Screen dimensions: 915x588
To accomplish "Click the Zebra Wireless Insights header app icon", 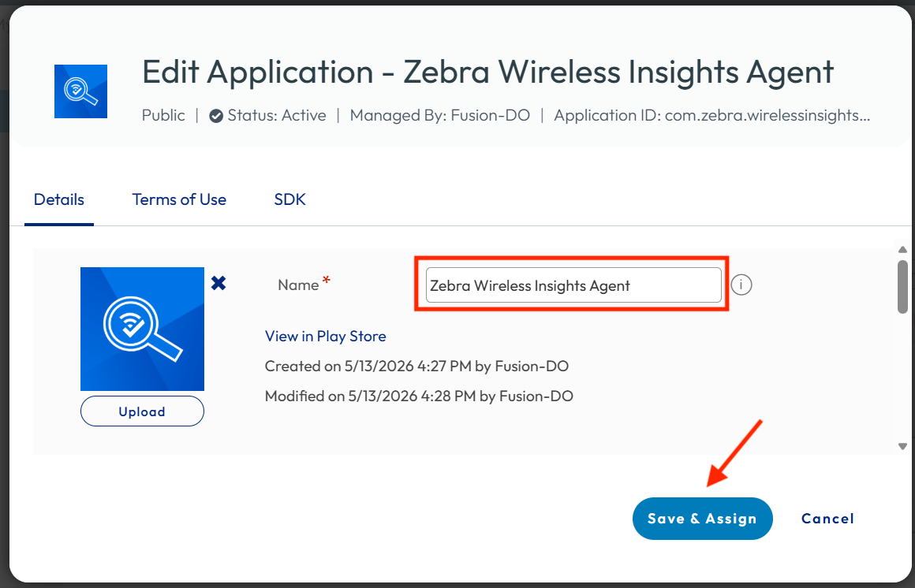I will 80,91.
